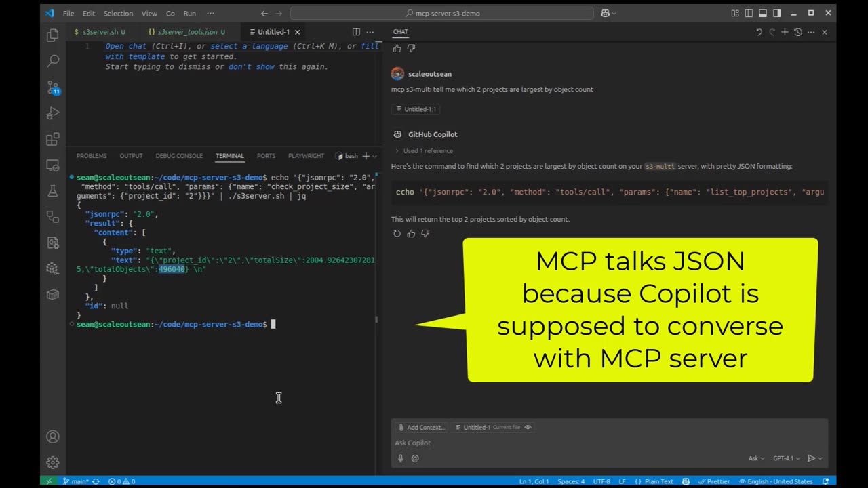
Task: Open the Search view in activity bar
Action: click(52, 61)
